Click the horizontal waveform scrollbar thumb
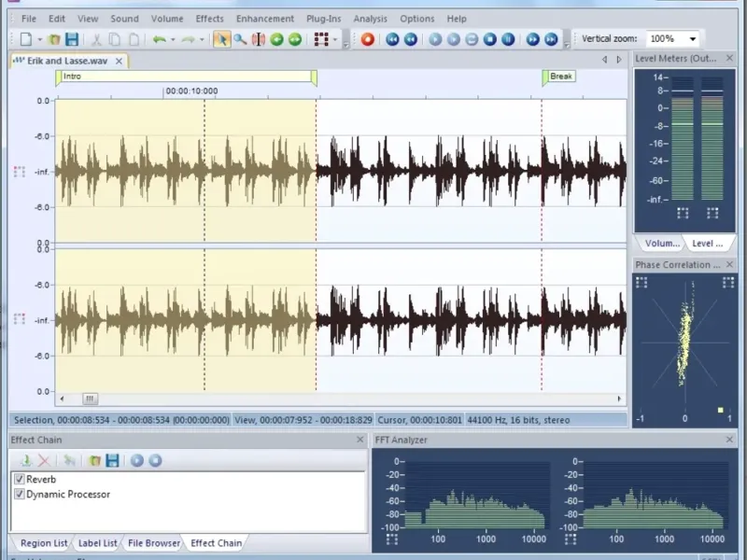747x560 pixels. tap(90, 399)
